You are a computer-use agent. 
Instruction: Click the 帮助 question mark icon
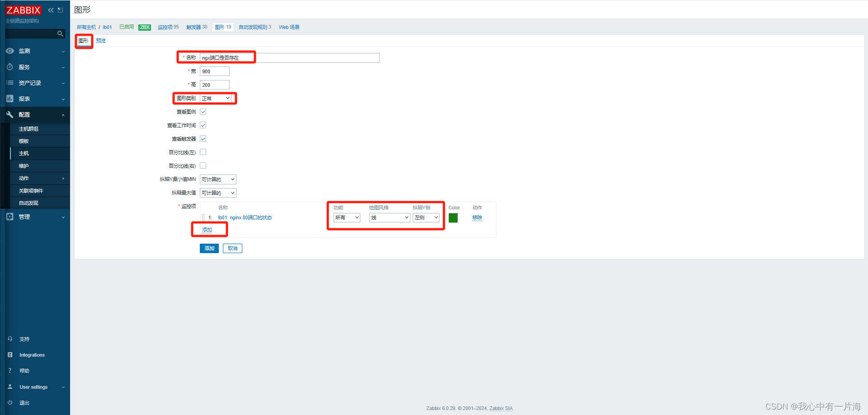[10, 371]
